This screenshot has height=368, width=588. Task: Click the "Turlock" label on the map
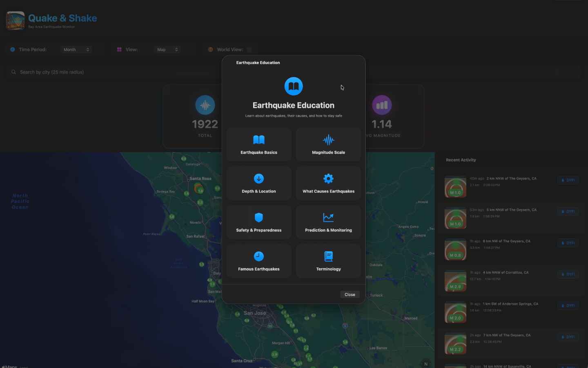(376, 295)
